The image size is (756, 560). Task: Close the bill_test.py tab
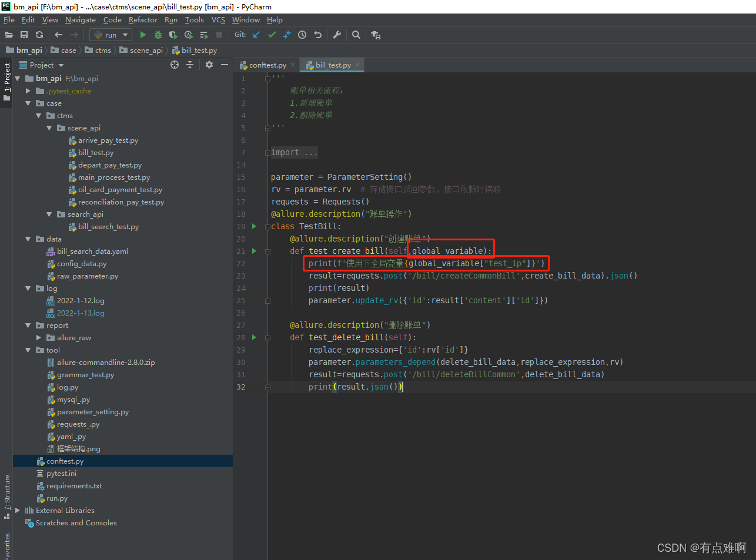point(357,65)
